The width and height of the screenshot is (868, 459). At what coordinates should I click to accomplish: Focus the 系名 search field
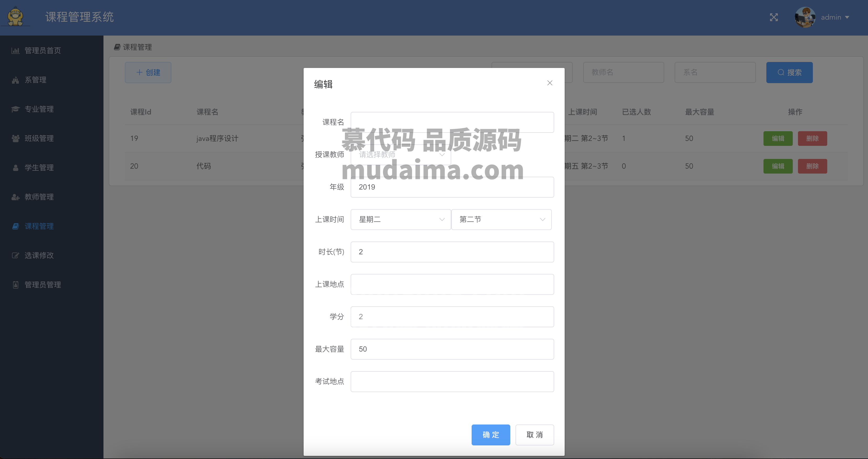(x=715, y=72)
